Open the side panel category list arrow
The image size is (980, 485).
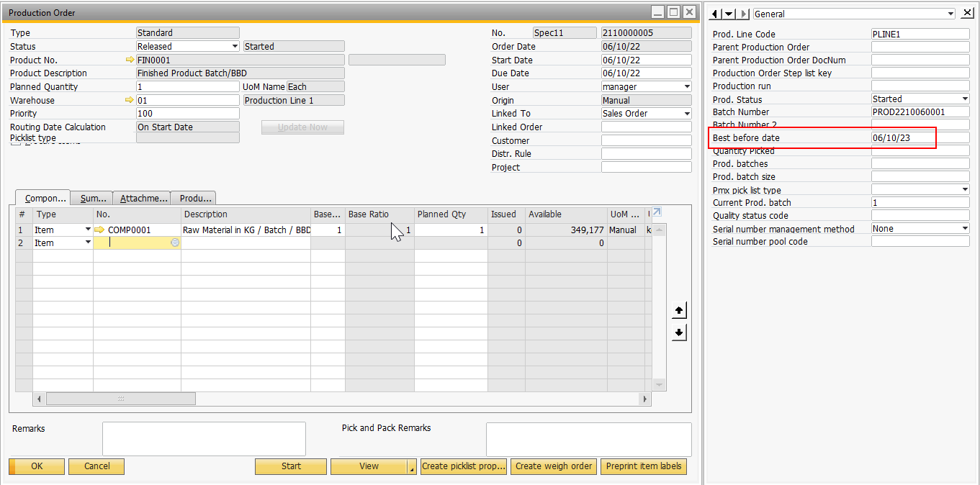click(x=729, y=14)
